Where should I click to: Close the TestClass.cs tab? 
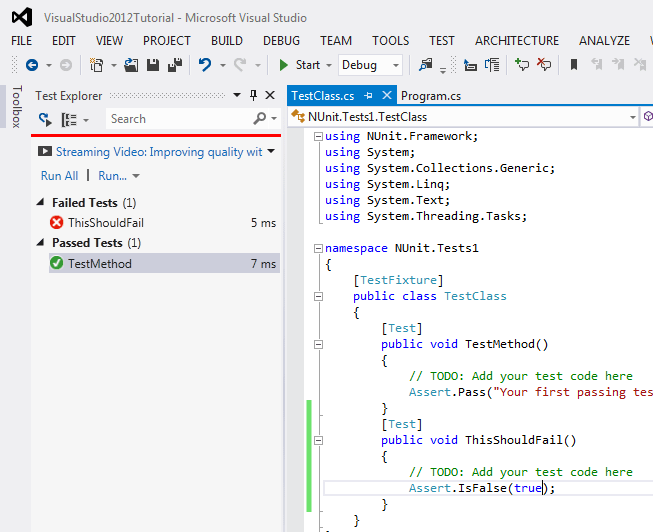tap(387, 95)
